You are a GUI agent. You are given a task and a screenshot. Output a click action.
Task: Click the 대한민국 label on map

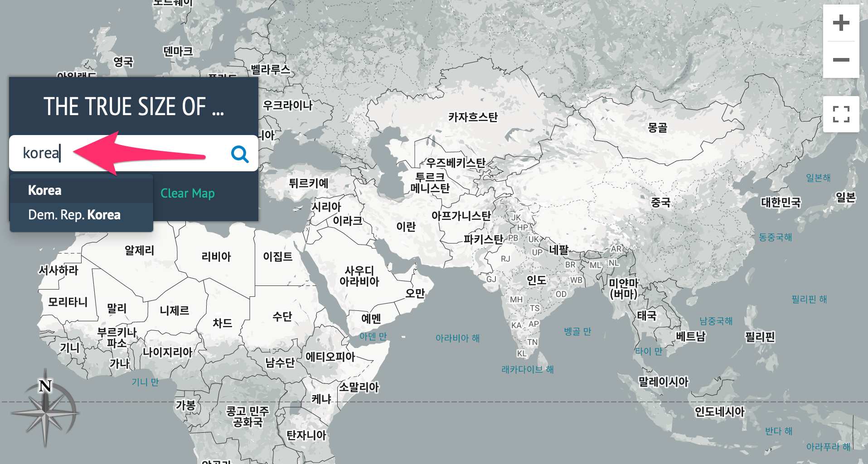point(781,202)
